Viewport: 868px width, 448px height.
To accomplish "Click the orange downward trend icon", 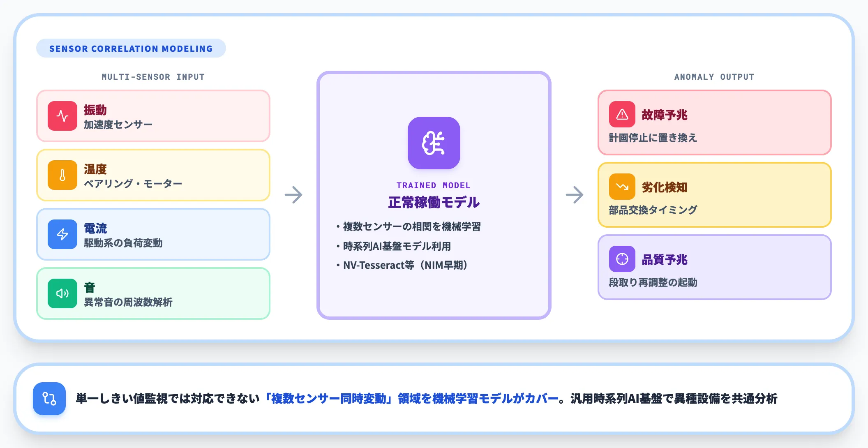I will point(622,187).
